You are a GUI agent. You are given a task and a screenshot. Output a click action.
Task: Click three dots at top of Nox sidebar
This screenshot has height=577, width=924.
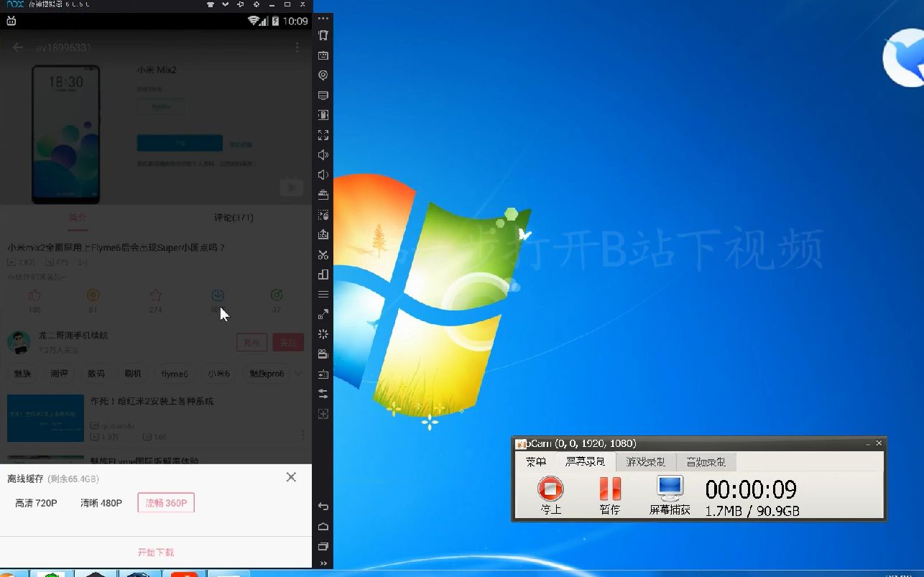point(323,19)
